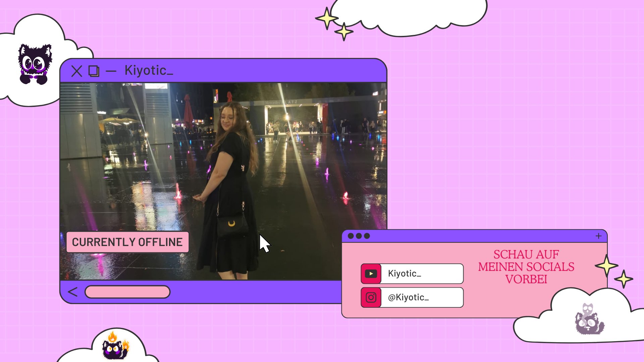The height and width of the screenshot is (362, 644).
Task: Click the Kiyotic_ window title text
Action: click(x=149, y=70)
